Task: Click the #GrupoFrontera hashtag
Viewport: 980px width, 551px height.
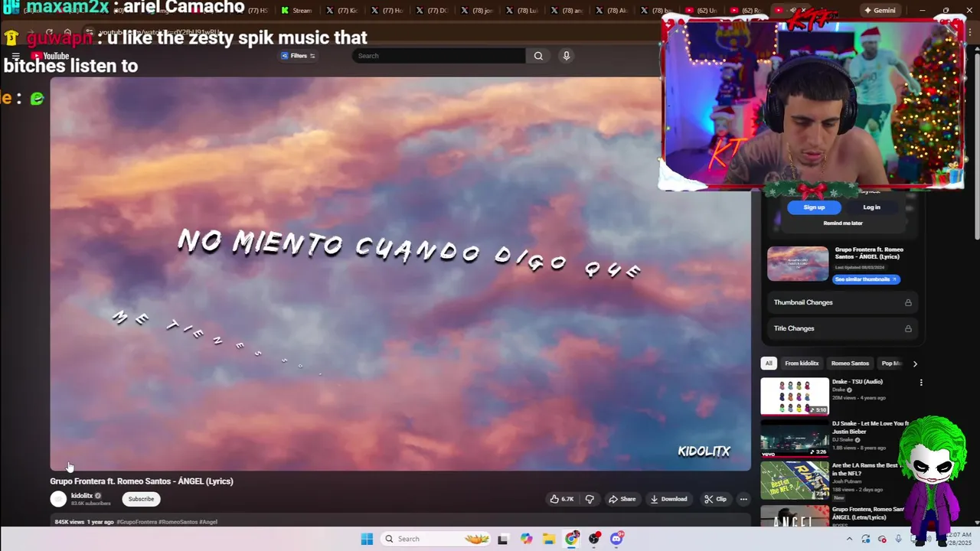Action: (138, 522)
